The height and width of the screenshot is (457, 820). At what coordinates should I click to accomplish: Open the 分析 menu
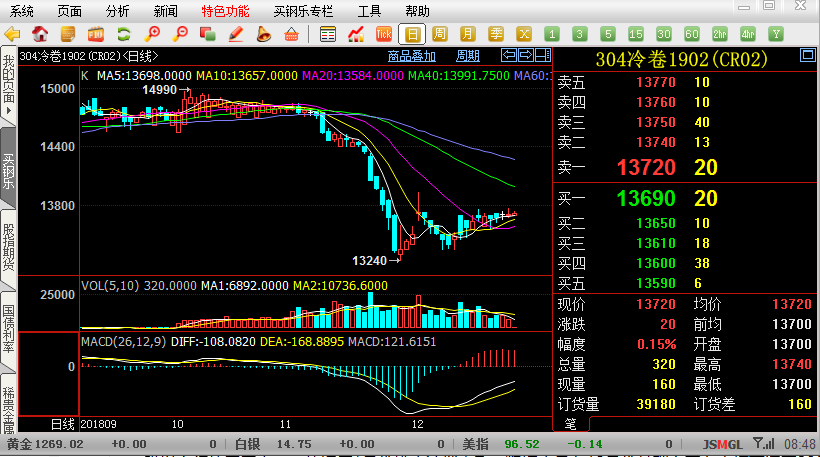[x=118, y=11]
